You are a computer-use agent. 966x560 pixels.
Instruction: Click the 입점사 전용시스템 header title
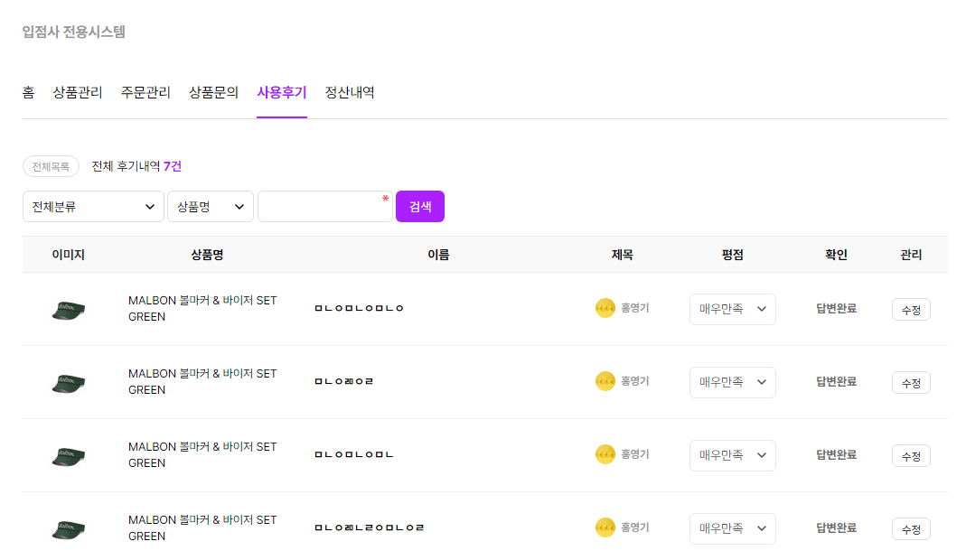pyautogui.click(x=74, y=32)
